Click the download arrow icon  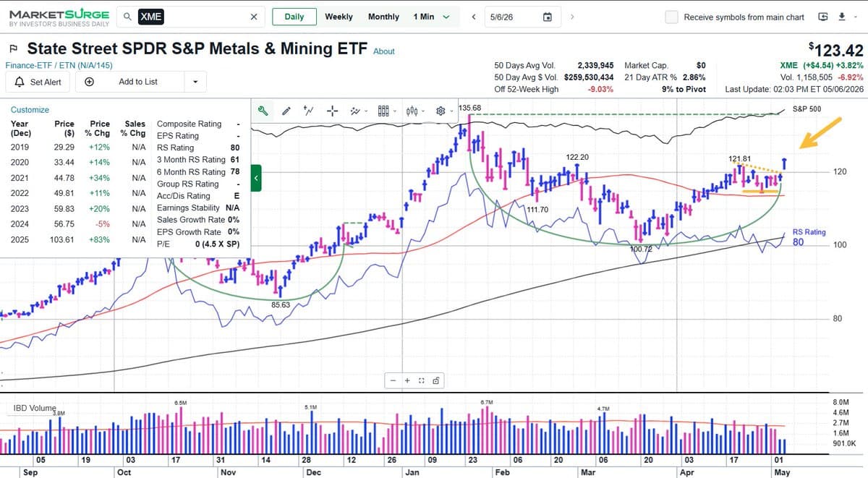point(842,17)
